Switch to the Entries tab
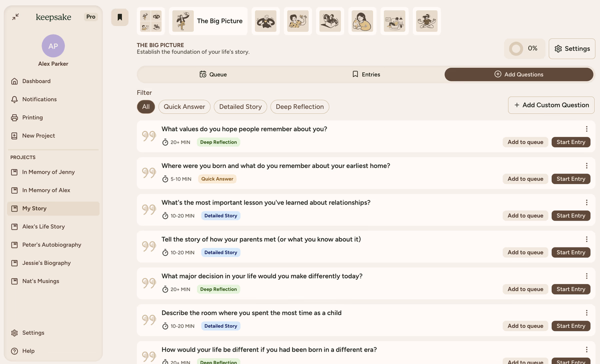600x364 pixels. pyautogui.click(x=366, y=74)
